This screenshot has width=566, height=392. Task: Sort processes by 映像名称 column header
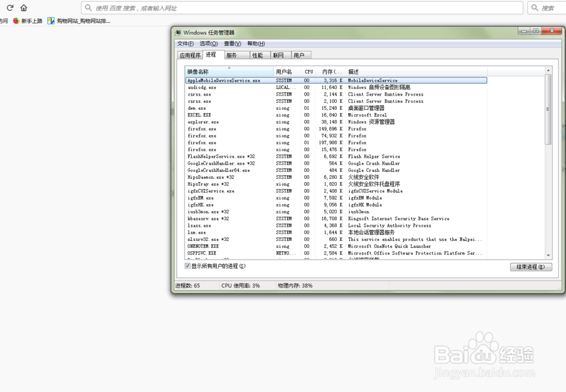[229, 71]
